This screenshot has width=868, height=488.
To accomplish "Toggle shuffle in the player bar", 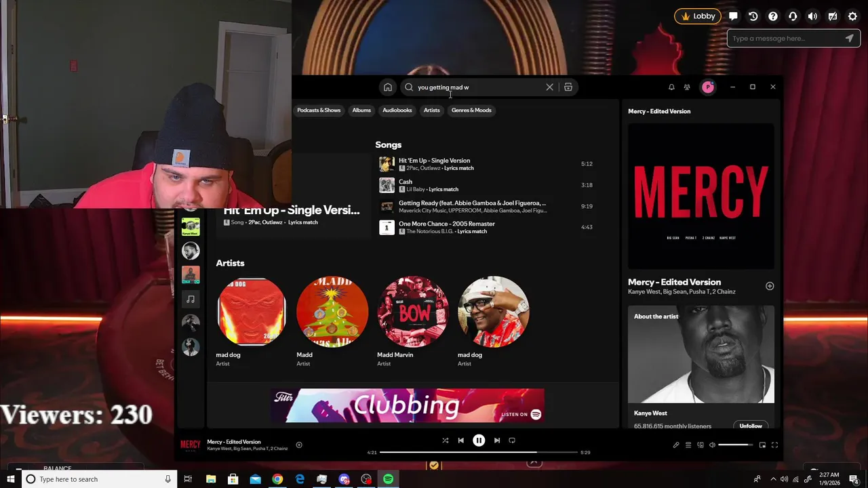I will coord(446,441).
